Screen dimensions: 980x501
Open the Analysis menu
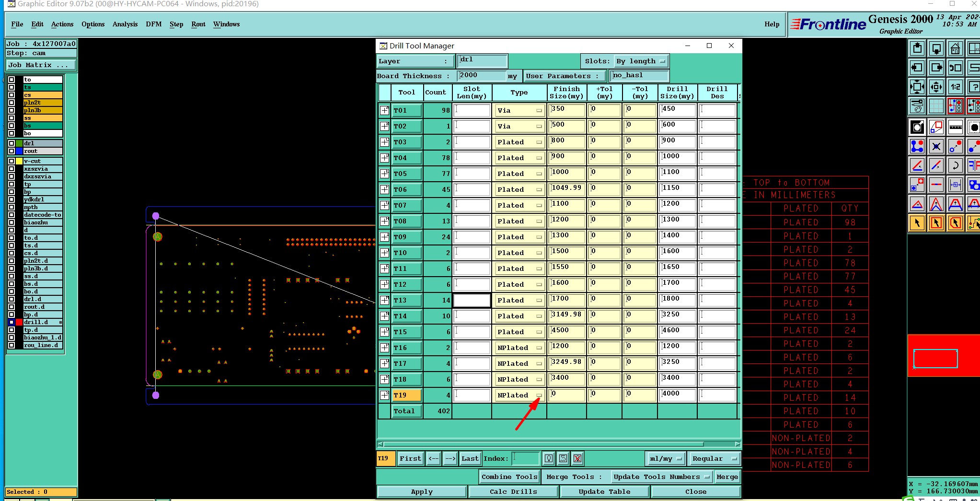point(125,24)
